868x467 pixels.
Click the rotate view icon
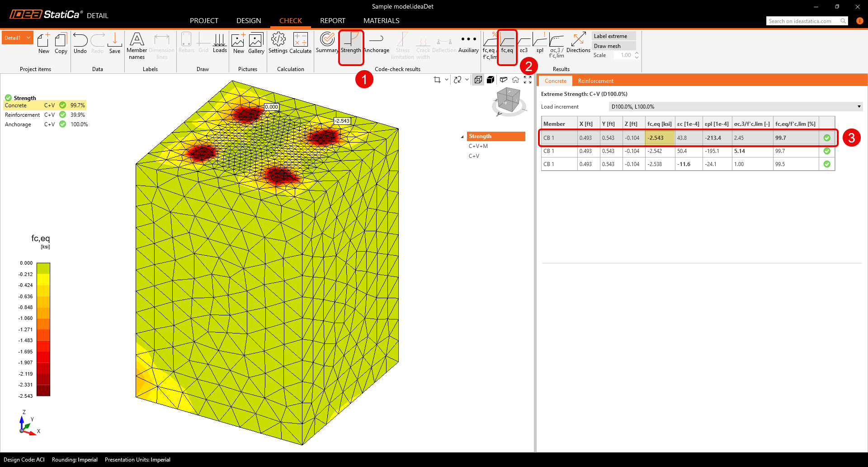coord(458,80)
